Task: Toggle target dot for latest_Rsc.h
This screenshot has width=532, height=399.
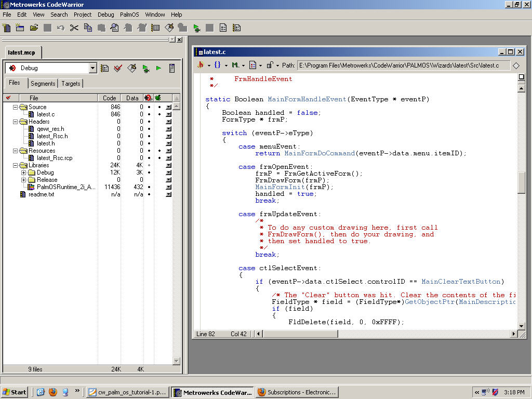Action: [149, 136]
